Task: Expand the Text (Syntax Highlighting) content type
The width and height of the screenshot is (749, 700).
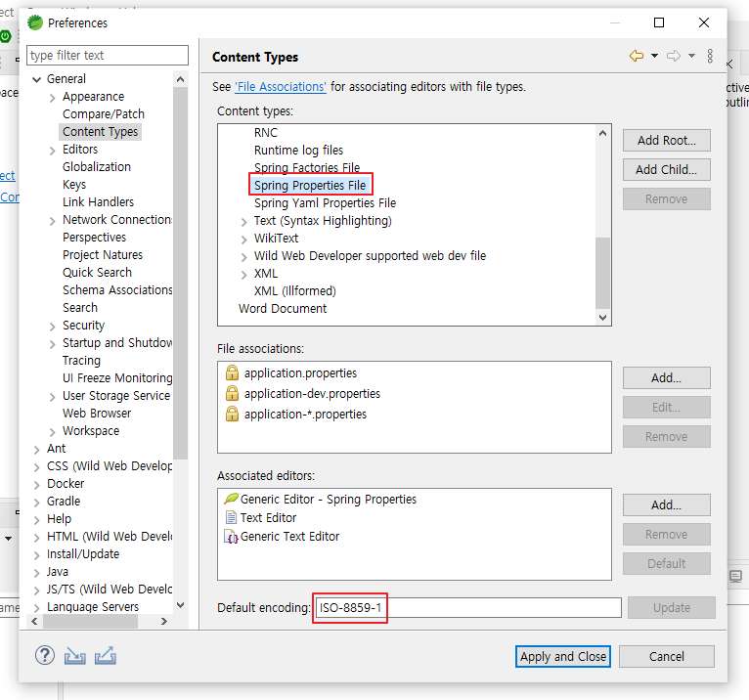Action: pos(243,222)
